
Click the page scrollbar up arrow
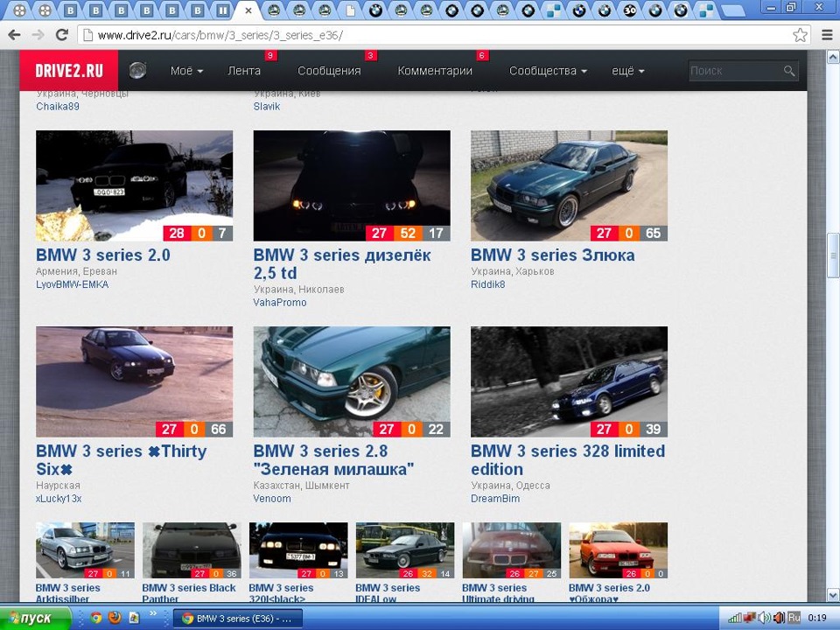(833, 56)
